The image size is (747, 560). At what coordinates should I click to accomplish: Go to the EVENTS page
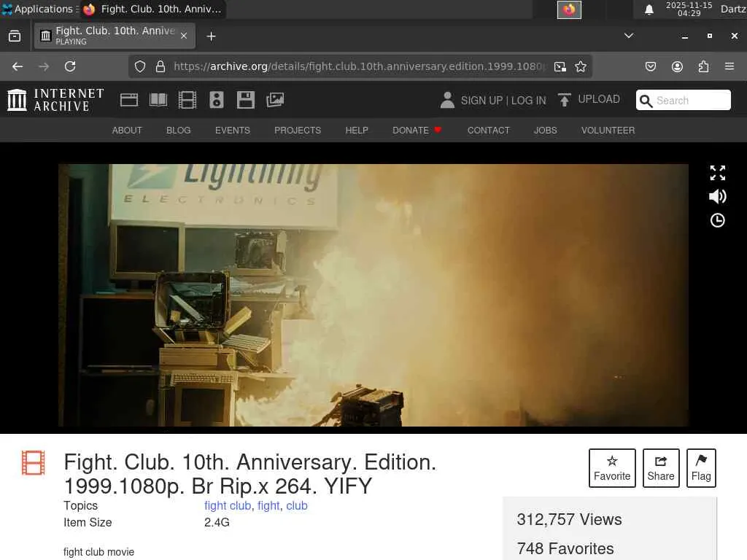click(233, 131)
